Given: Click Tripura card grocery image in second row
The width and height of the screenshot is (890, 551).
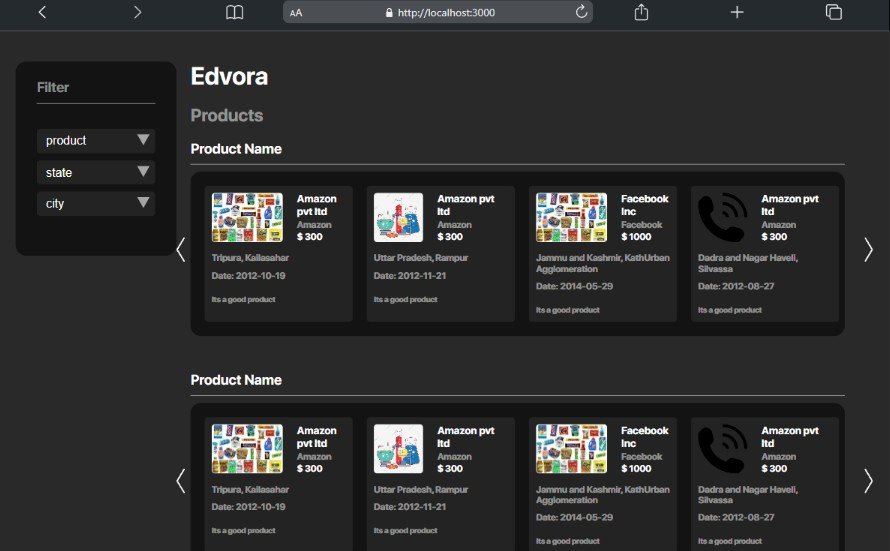Looking at the screenshot, I should (247, 449).
